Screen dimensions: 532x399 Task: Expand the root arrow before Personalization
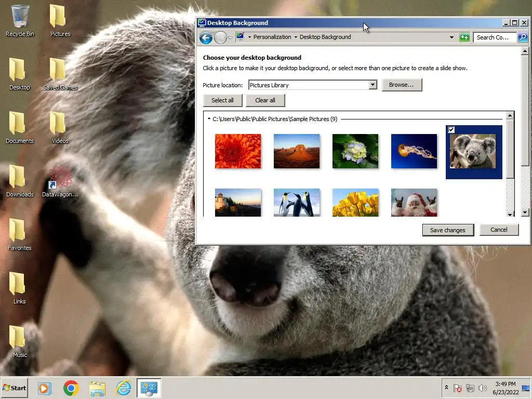[249, 37]
